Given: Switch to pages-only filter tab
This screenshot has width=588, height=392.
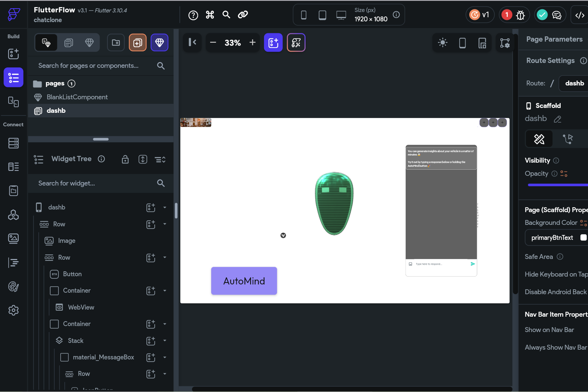Looking at the screenshot, I should (69, 43).
